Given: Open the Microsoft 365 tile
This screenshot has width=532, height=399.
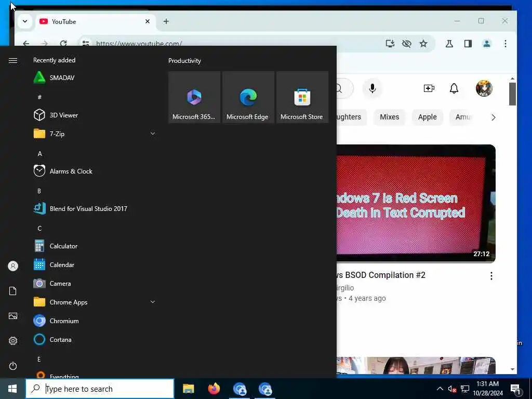Looking at the screenshot, I should tap(194, 97).
